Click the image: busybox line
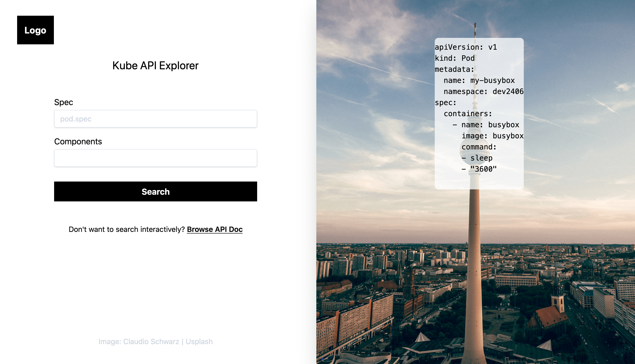Image resolution: width=635 pixels, height=364 pixels. 492,136
